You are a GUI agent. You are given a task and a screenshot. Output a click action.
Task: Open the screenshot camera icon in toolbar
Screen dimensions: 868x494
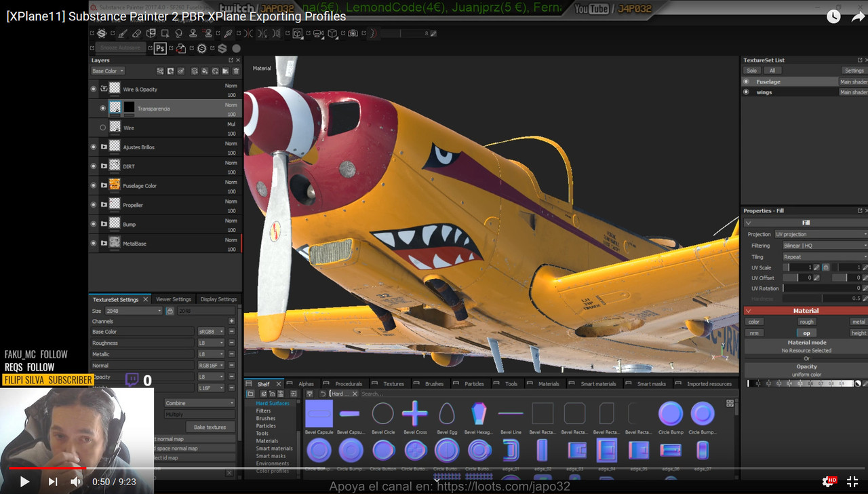pos(353,33)
